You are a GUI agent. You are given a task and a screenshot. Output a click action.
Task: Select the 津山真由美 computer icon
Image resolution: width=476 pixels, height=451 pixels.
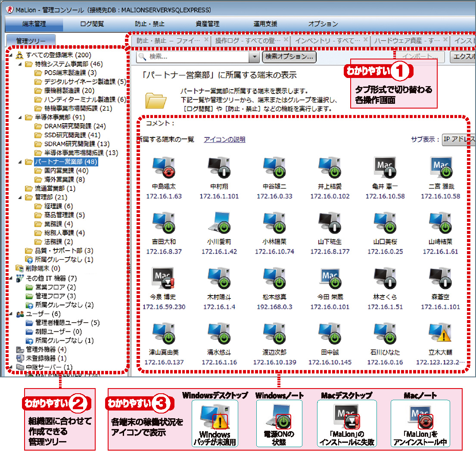coord(164,333)
